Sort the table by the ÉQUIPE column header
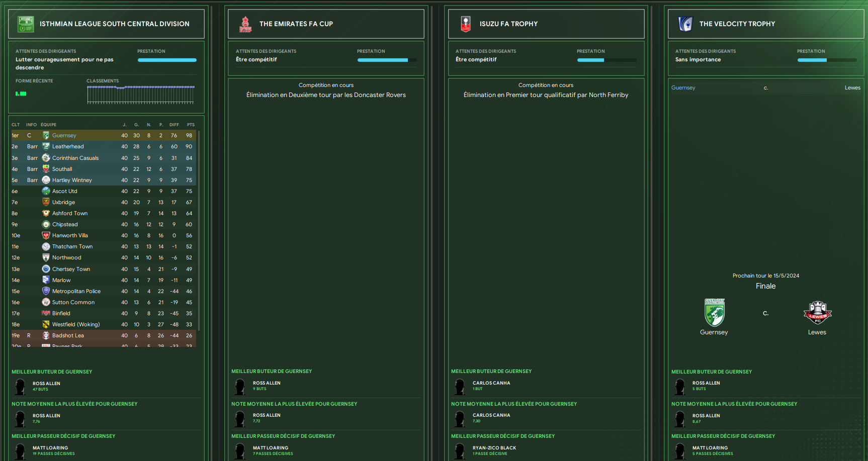 tap(49, 125)
